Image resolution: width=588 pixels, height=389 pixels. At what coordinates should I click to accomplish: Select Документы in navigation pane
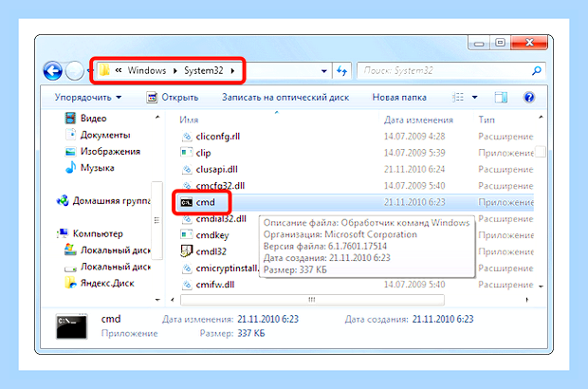pos(105,135)
